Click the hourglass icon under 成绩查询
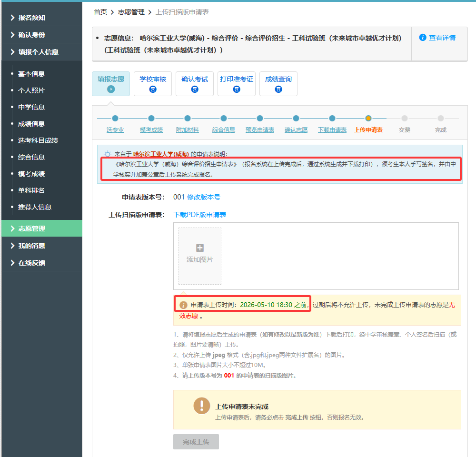 click(278, 89)
